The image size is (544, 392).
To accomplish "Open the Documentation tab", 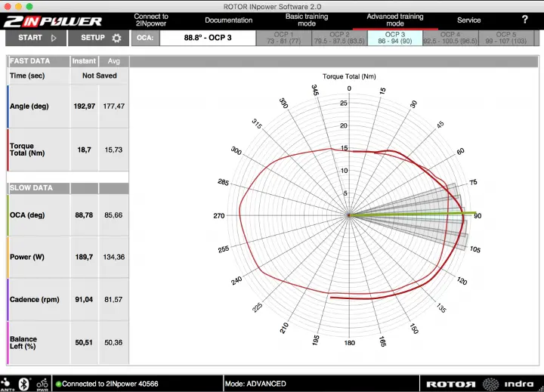I will (229, 20).
